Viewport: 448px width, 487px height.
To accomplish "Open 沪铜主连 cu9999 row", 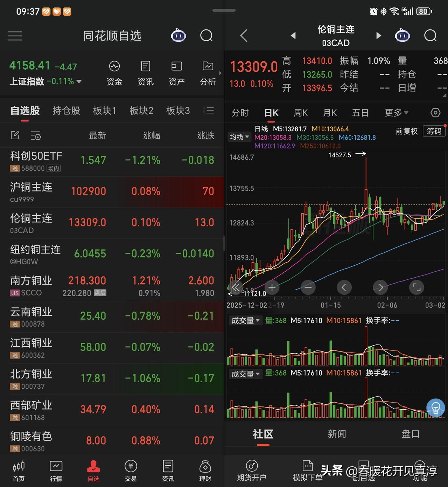I will coord(112,192).
